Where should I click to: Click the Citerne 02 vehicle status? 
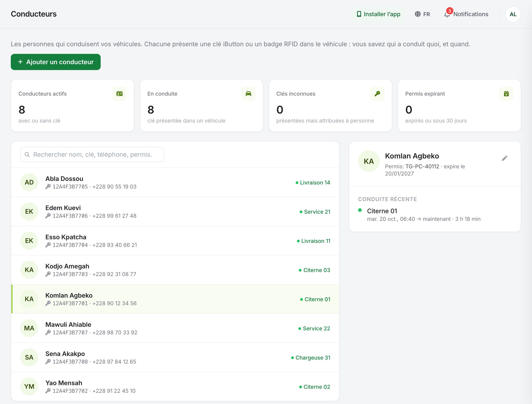(315, 387)
